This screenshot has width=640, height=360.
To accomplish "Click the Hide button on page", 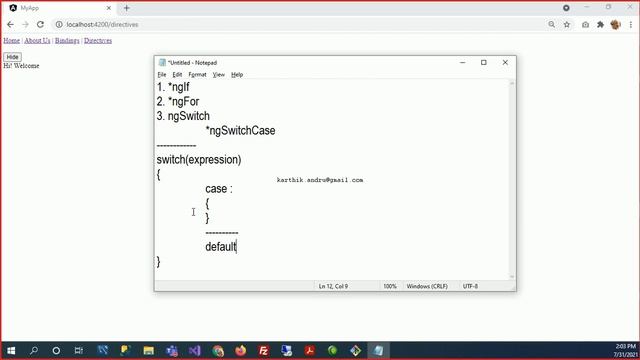I will point(12,57).
